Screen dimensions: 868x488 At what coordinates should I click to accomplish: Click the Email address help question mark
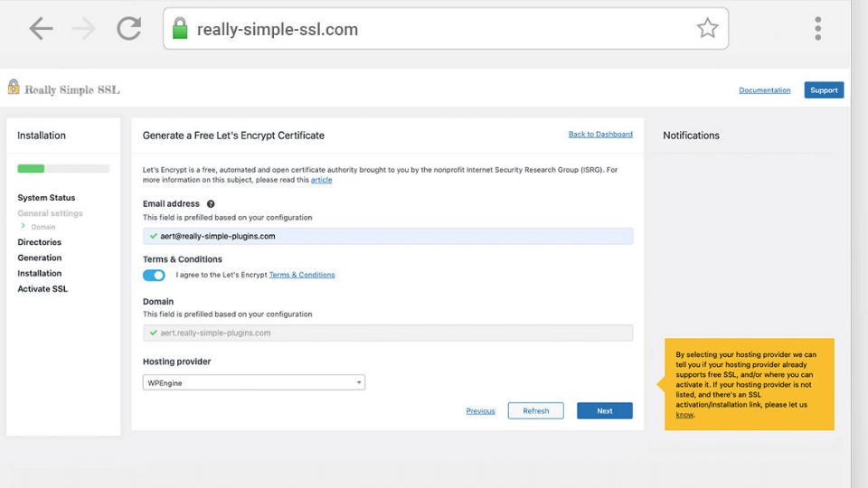[x=211, y=204]
